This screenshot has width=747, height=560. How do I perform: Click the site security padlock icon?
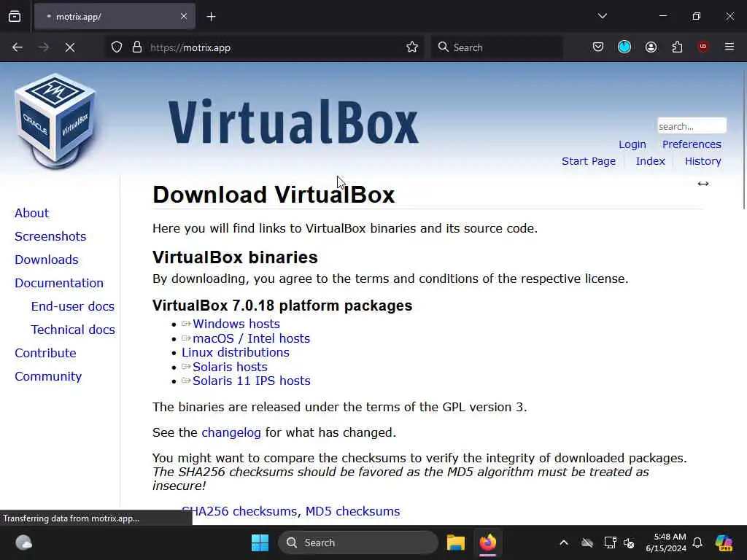137,47
